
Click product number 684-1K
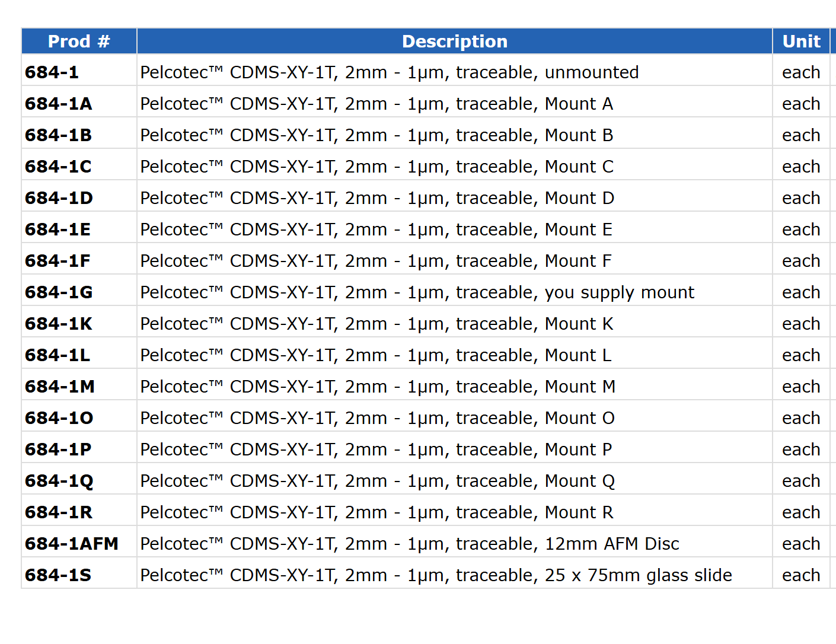click(58, 324)
